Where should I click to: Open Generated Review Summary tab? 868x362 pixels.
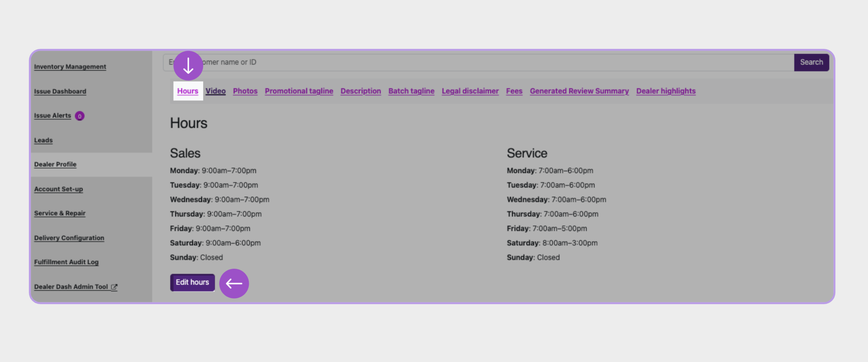(x=579, y=91)
